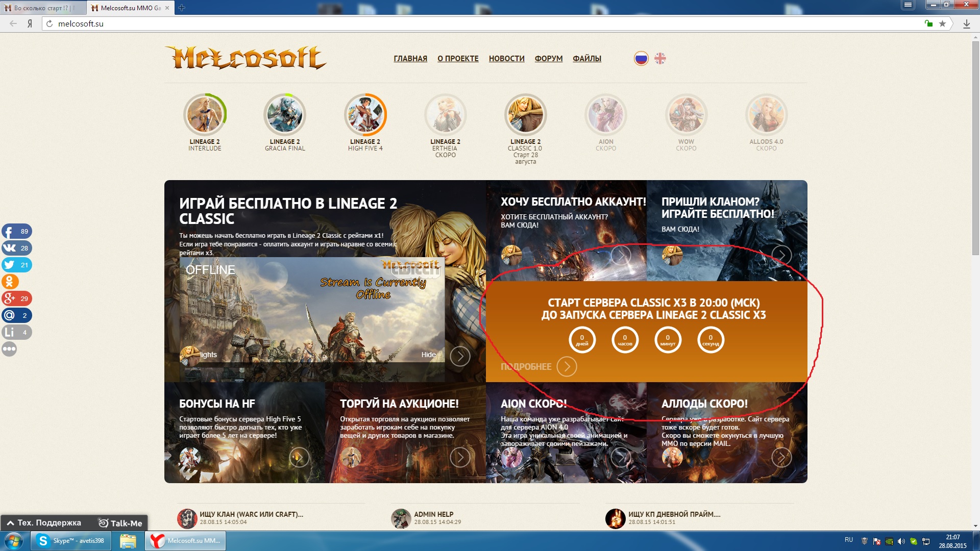Screen dimensions: 980x551
Task: Open the Yandex home button in toolbar
Action: [30, 23]
